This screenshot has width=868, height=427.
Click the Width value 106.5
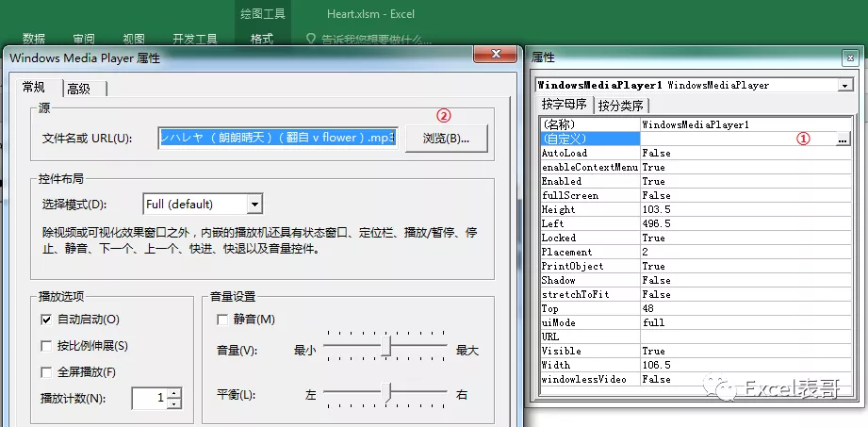(745, 365)
